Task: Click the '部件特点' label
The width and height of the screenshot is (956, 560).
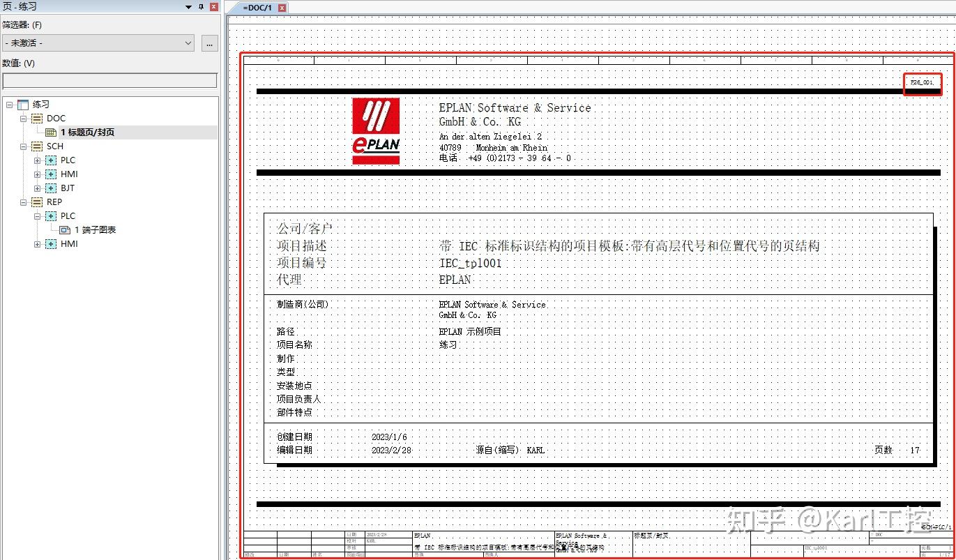Action: 294,412
